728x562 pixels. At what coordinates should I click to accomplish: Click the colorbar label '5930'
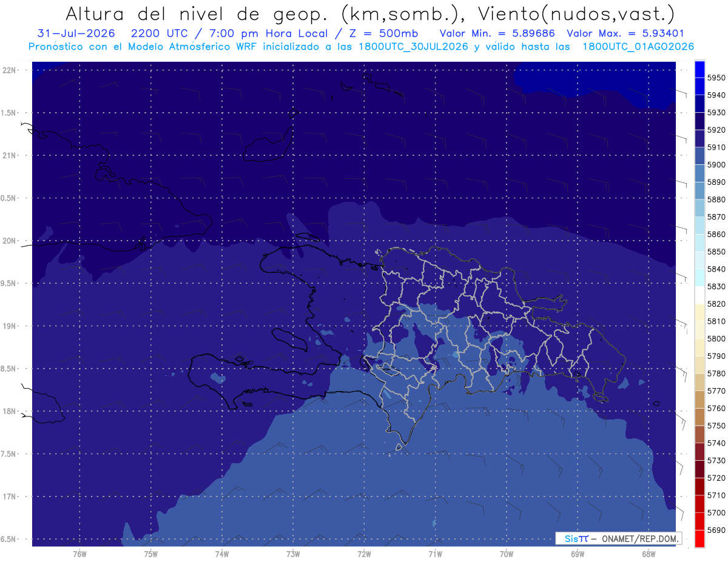point(716,112)
